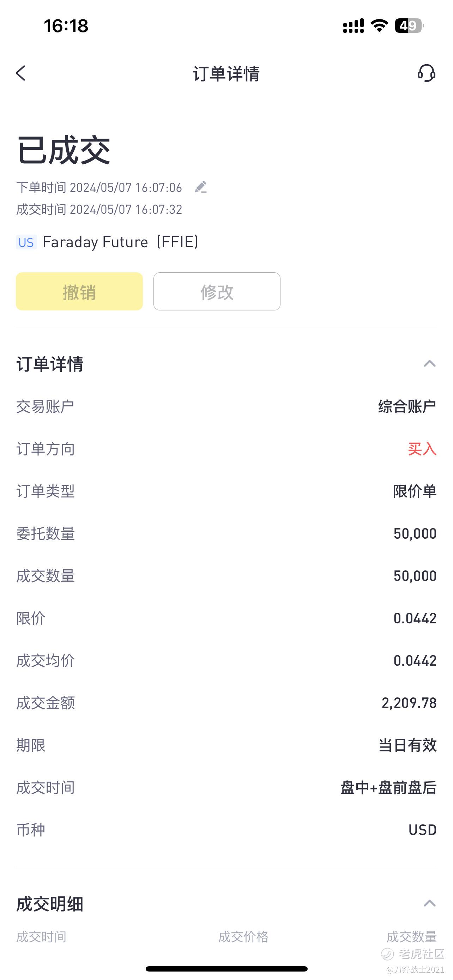Tap the 成交数量 column header at bottom
This screenshot has height=980, width=453.
tap(411, 937)
